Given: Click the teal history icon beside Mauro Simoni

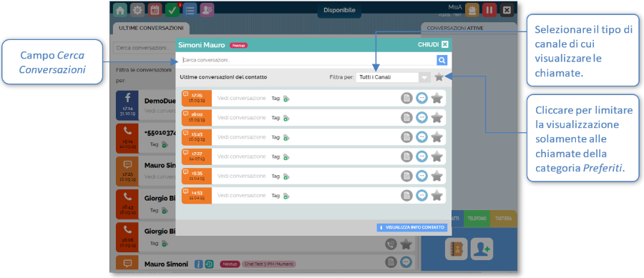Looking at the screenshot, I should pos(209,264).
